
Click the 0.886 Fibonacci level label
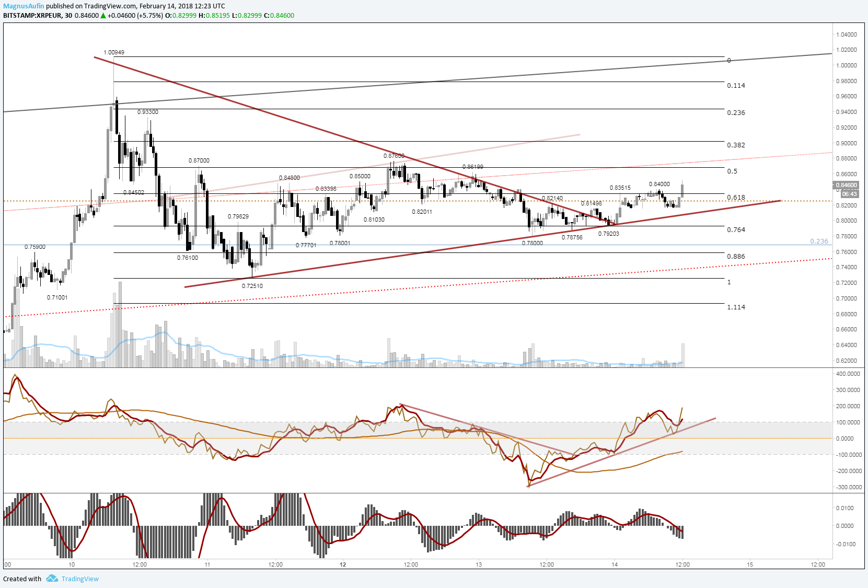736,257
